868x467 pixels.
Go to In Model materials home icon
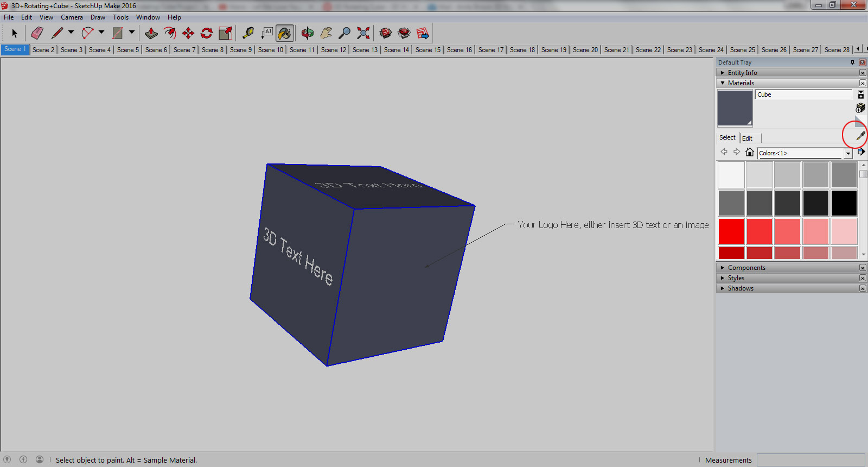749,153
